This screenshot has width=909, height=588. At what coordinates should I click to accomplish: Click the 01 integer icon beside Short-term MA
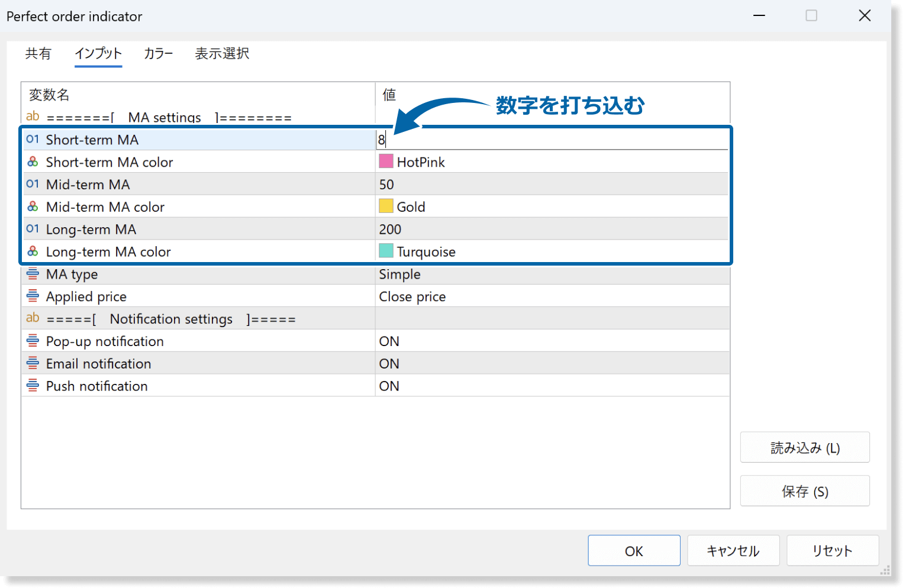pyautogui.click(x=33, y=140)
